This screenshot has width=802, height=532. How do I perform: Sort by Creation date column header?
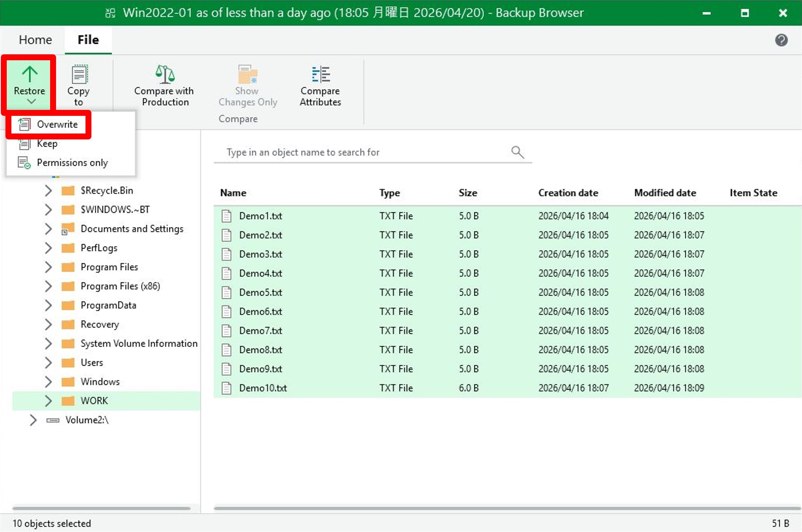[568, 193]
